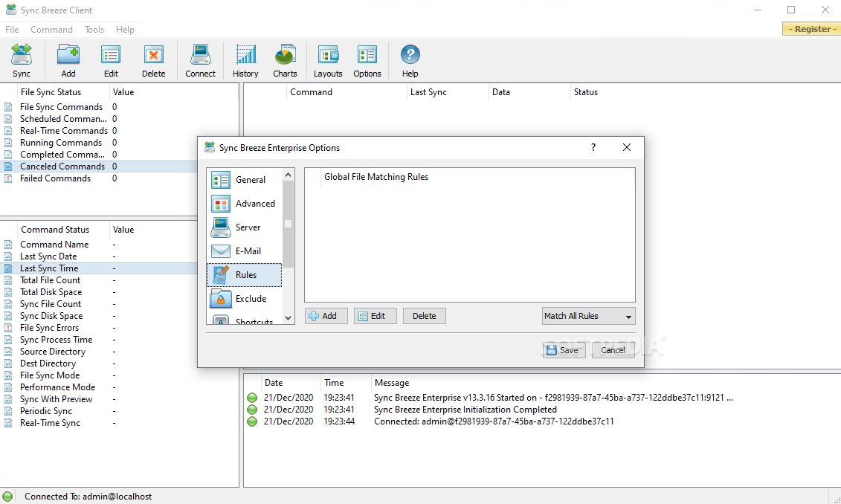This screenshot has height=504, width=841.
Task: Select Shortcuts in options sidebar
Action: pyautogui.click(x=245, y=320)
